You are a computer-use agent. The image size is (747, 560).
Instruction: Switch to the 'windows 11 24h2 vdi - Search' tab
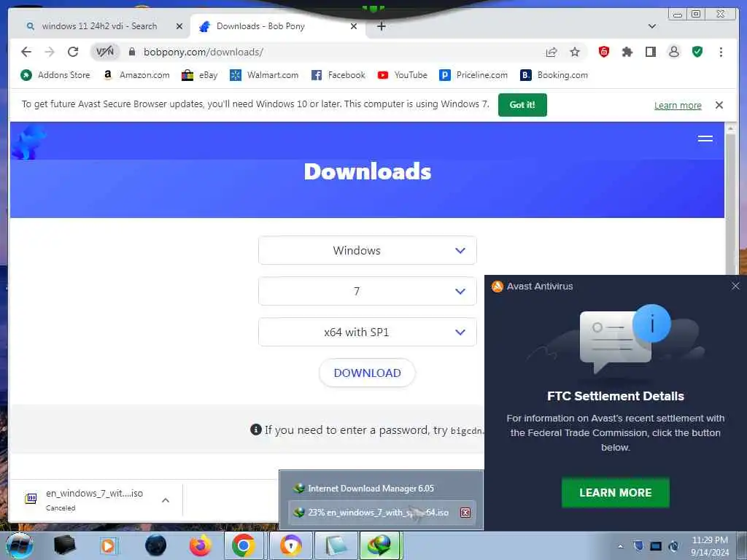coord(99,26)
